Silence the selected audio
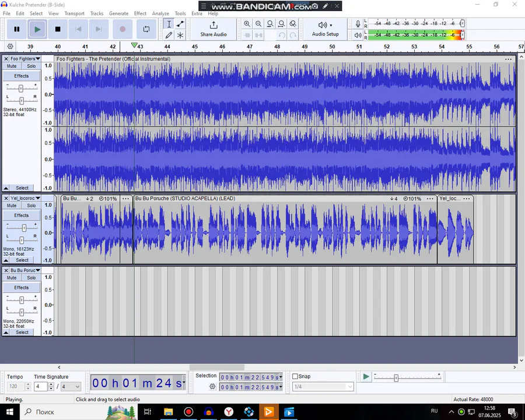Screen dimensions: 525x420 [x=258, y=35]
